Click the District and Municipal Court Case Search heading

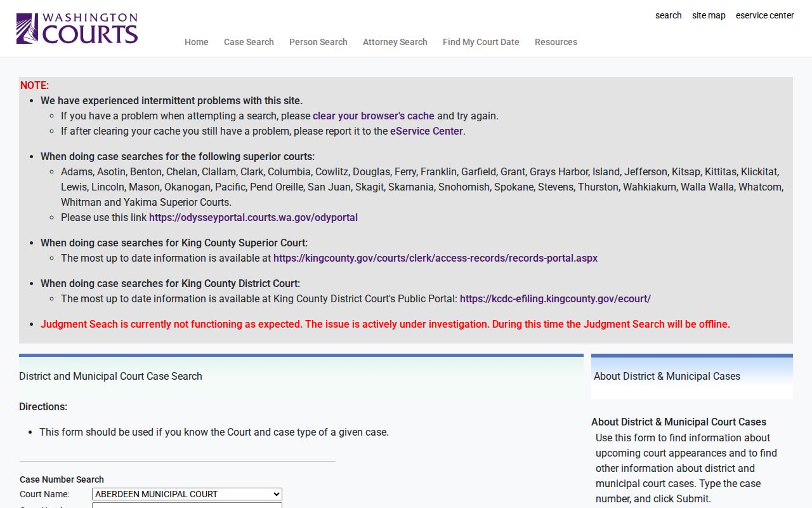(x=110, y=376)
